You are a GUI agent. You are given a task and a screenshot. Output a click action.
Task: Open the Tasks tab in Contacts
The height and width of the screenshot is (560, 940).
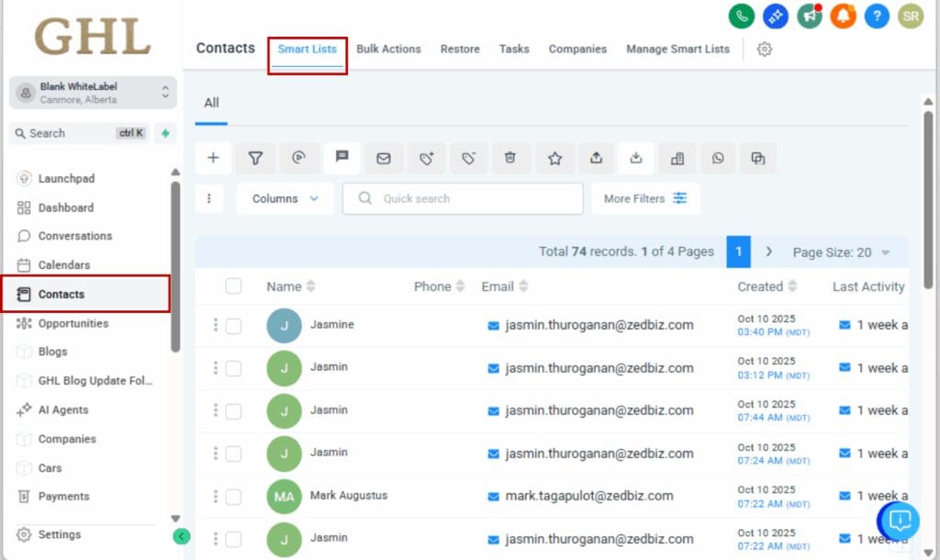[514, 49]
